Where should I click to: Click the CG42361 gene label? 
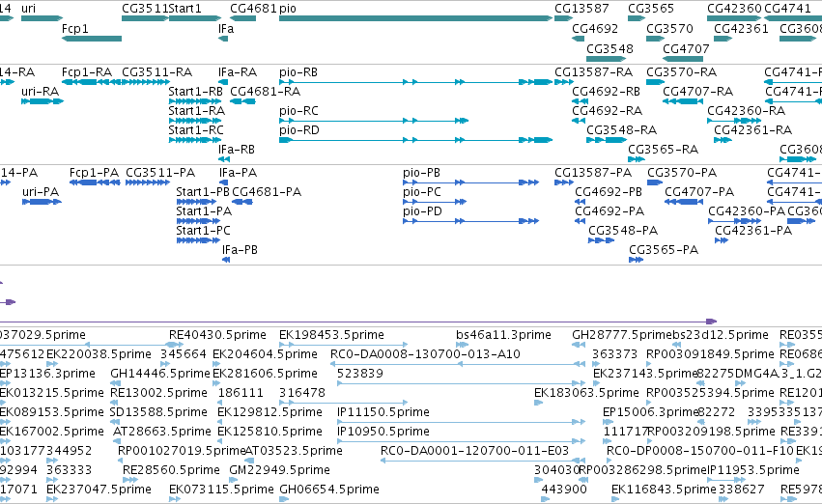[x=741, y=29]
